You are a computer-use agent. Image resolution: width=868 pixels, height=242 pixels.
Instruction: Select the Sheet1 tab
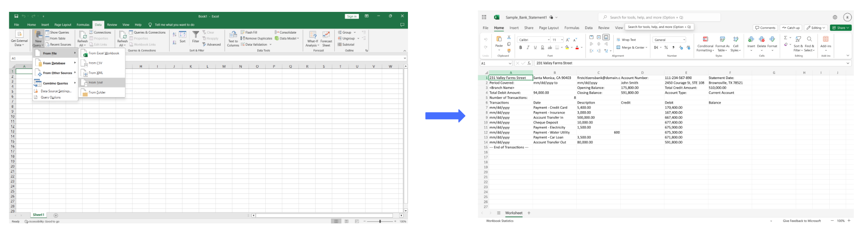tap(38, 215)
